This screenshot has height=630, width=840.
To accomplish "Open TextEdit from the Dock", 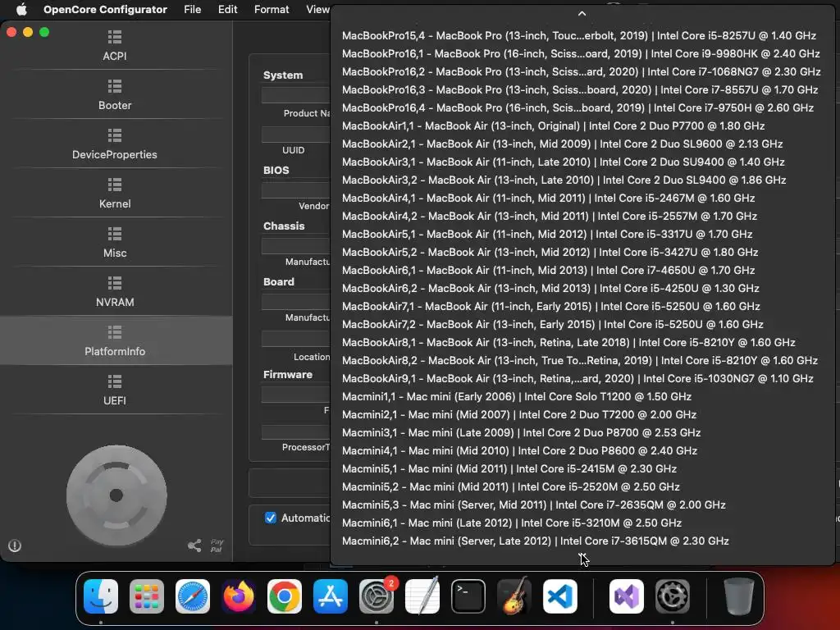I will [x=422, y=596].
